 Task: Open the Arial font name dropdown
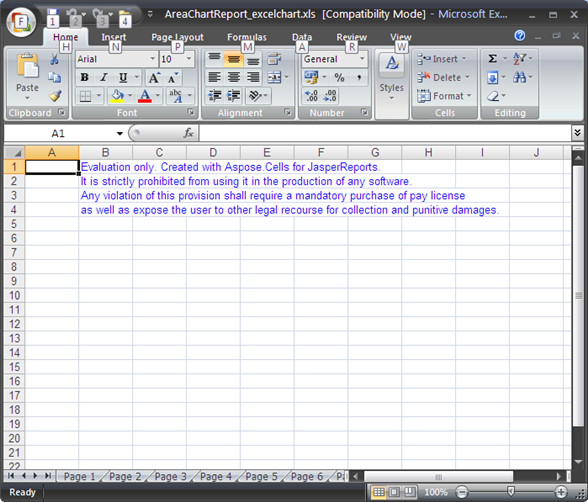[x=152, y=59]
